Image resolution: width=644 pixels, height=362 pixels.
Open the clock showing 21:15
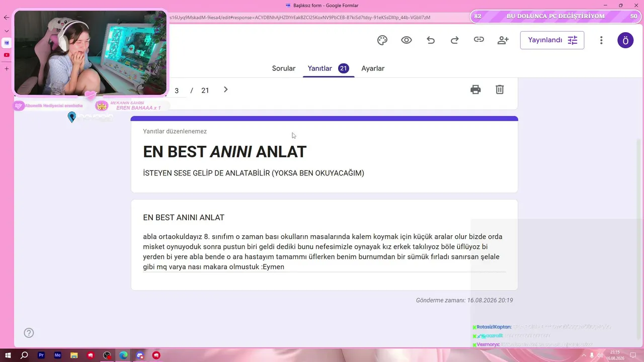pyautogui.click(x=615, y=355)
